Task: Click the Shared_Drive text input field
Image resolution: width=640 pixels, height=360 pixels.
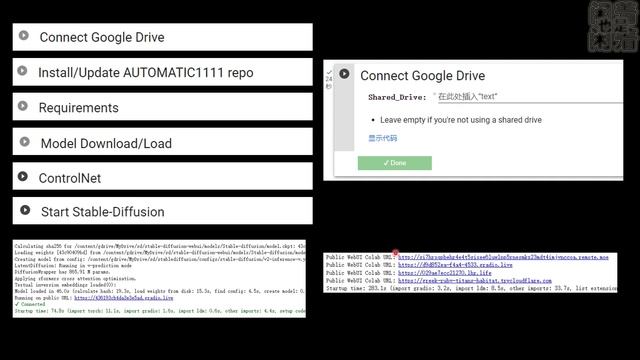Action: (530, 97)
